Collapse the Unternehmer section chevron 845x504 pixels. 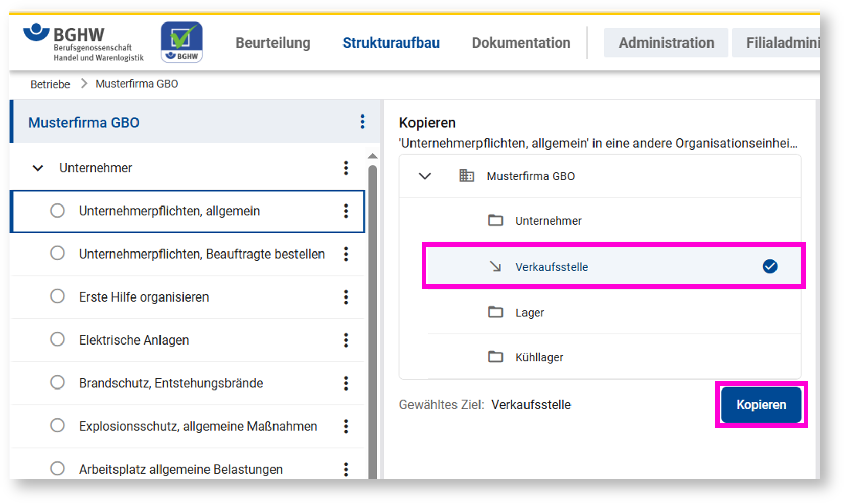pos(38,168)
